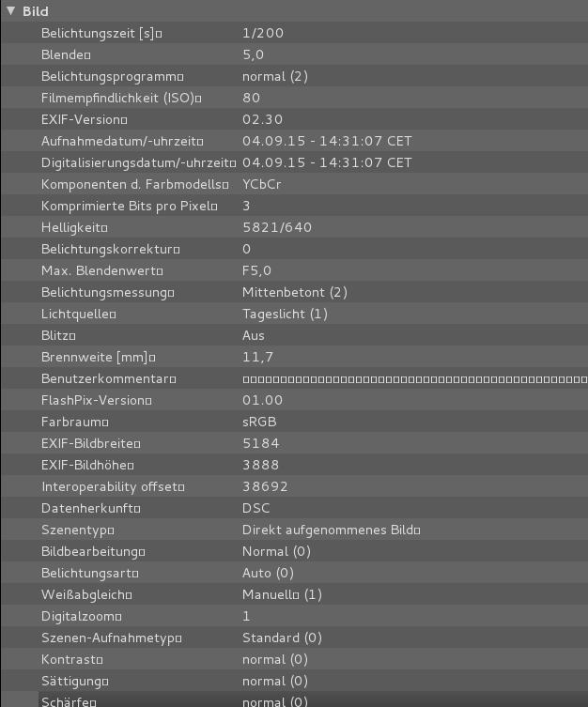Select the Belichtungsprogramm entry
The image size is (588, 707).
coord(112,76)
